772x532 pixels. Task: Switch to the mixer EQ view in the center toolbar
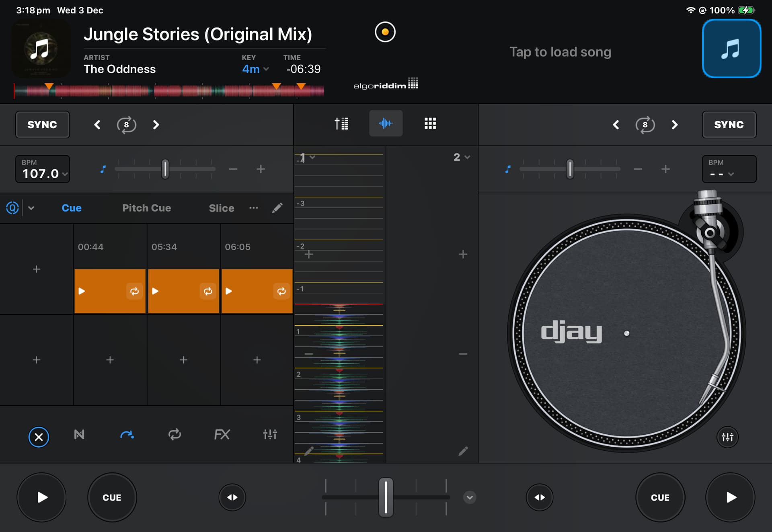point(341,124)
